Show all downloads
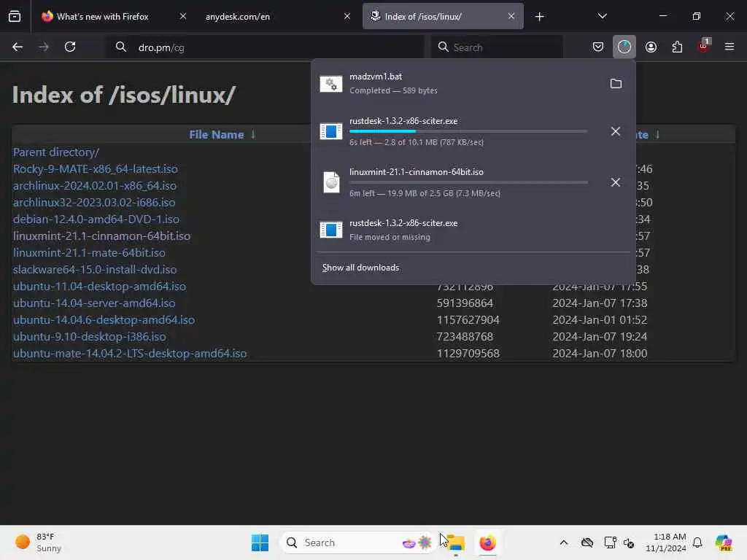 pos(360,268)
